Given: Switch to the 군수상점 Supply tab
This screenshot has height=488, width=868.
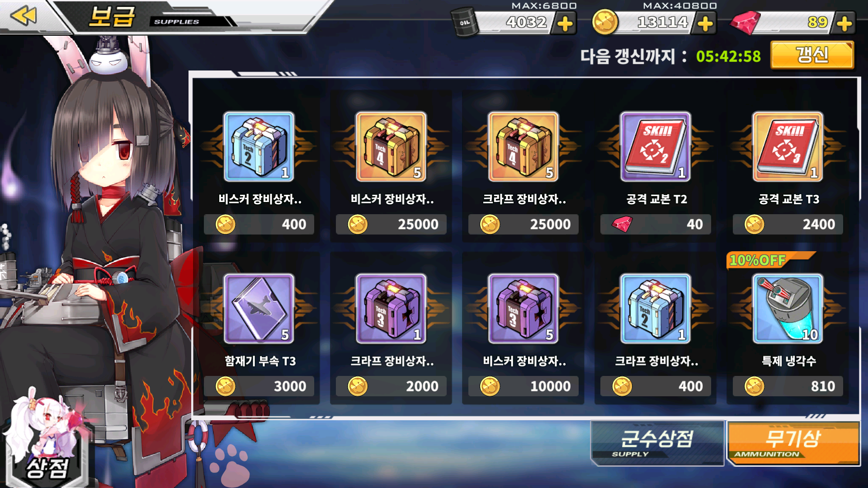Looking at the screenshot, I should [657, 443].
